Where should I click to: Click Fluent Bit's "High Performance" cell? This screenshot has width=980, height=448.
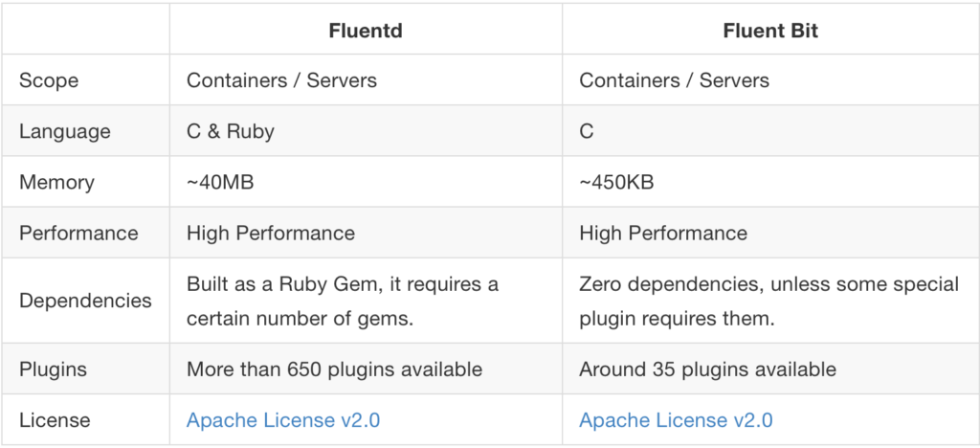point(663,233)
